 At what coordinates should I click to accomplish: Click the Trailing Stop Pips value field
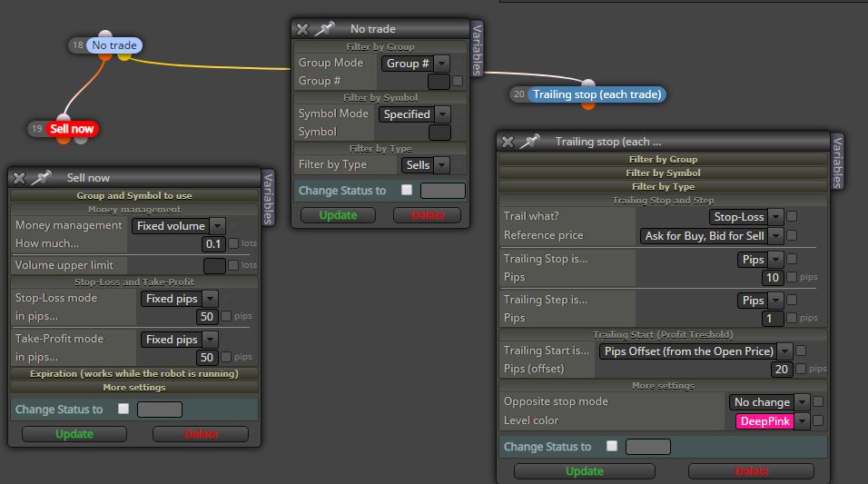[773, 278]
